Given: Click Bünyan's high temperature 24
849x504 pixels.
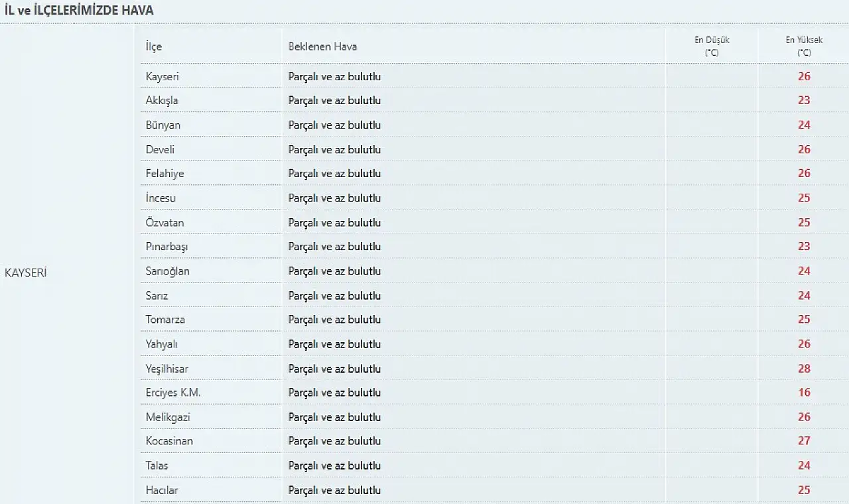Looking at the screenshot, I should tap(804, 125).
